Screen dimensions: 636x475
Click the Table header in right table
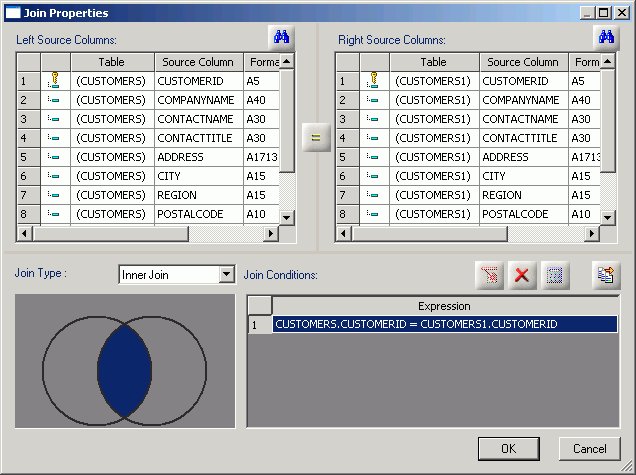(x=434, y=62)
